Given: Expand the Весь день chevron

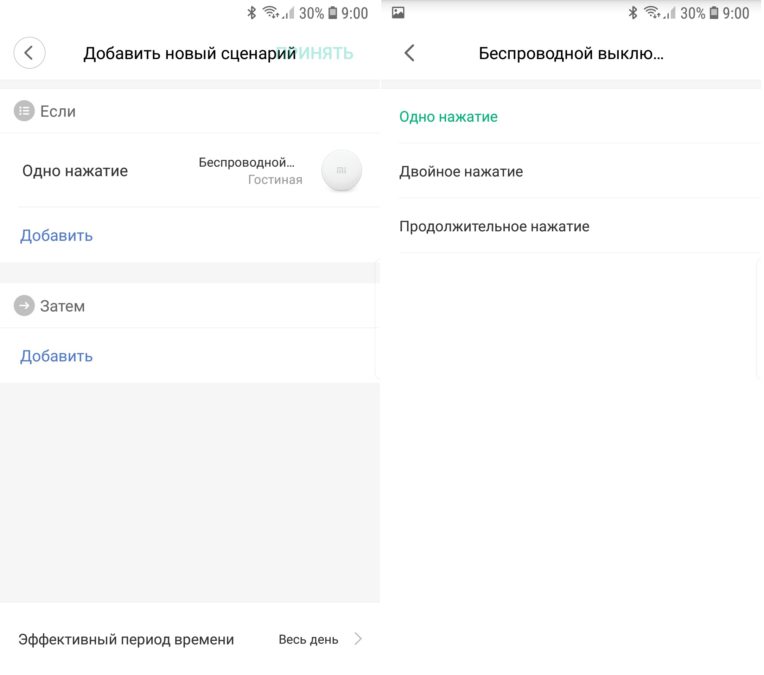Looking at the screenshot, I should click(x=358, y=639).
